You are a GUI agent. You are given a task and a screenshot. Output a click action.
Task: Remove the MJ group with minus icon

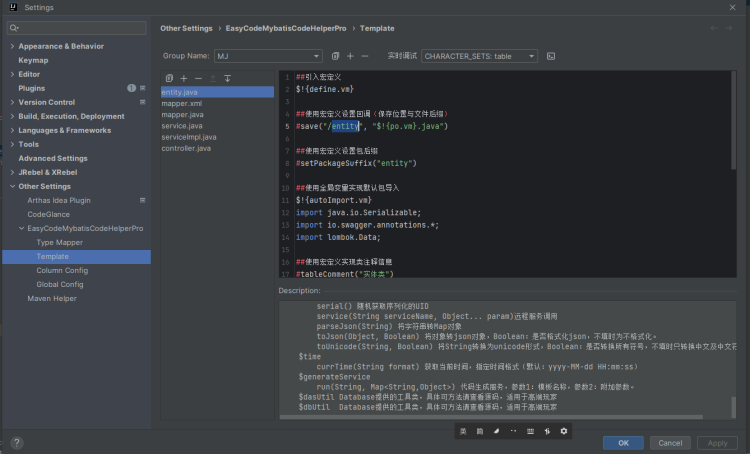tap(364, 56)
